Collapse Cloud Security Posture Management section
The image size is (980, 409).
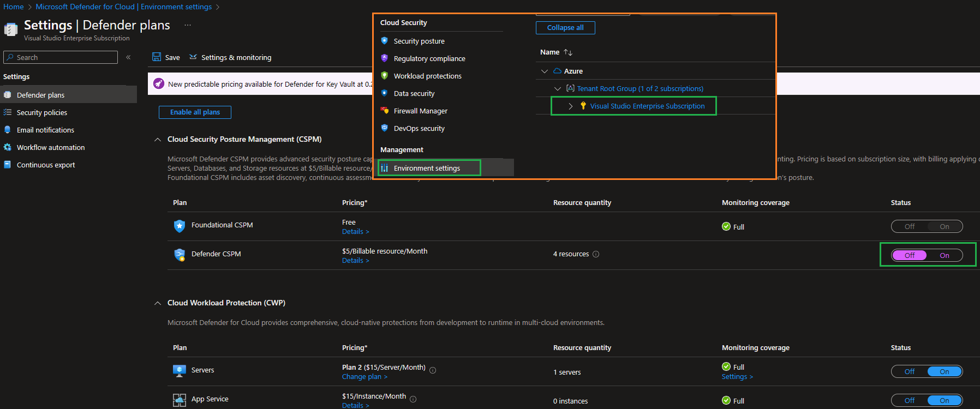coord(158,140)
